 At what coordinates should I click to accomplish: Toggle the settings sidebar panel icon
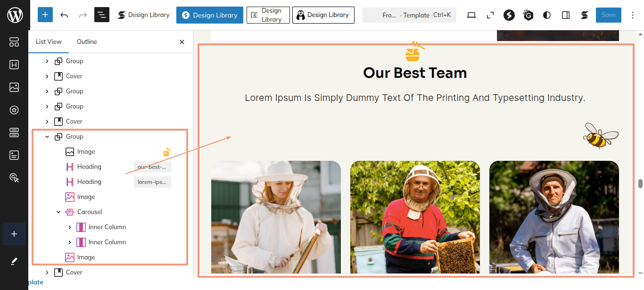(566, 15)
